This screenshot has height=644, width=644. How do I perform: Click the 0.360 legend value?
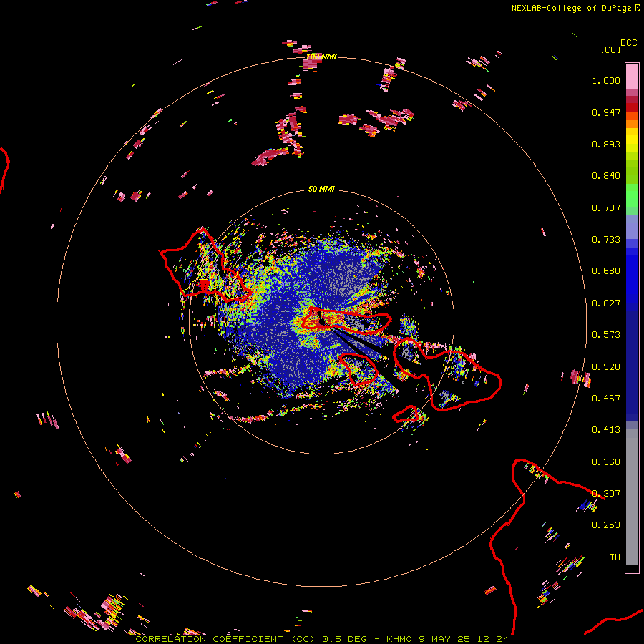[606, 462]
